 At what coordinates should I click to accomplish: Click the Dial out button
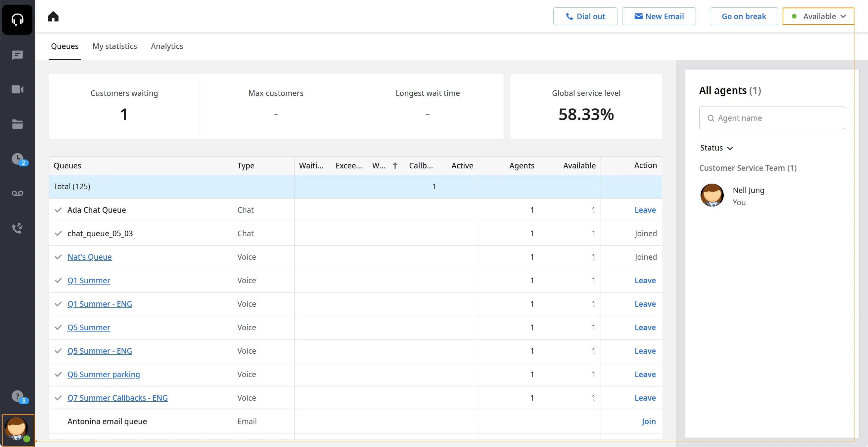coord(585,16)
